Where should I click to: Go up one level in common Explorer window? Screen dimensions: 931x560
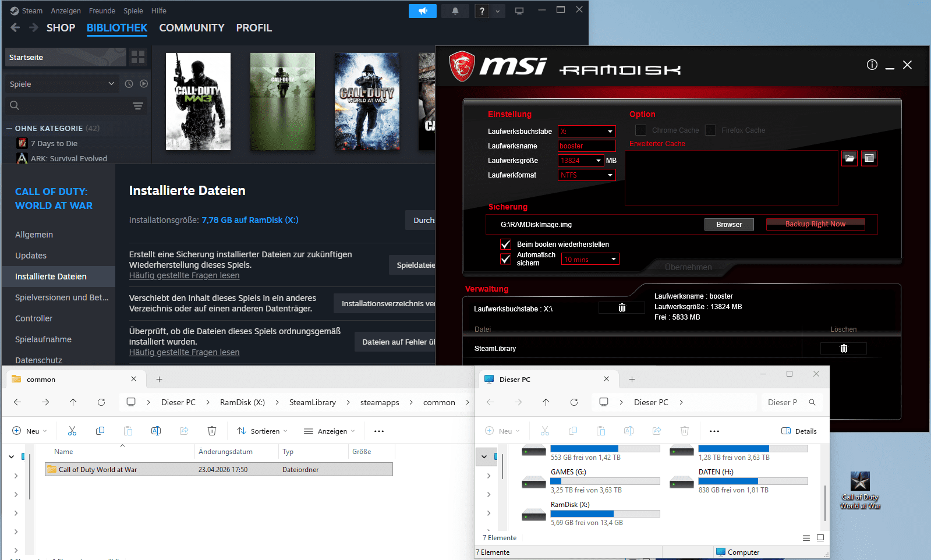coord(73,402)
